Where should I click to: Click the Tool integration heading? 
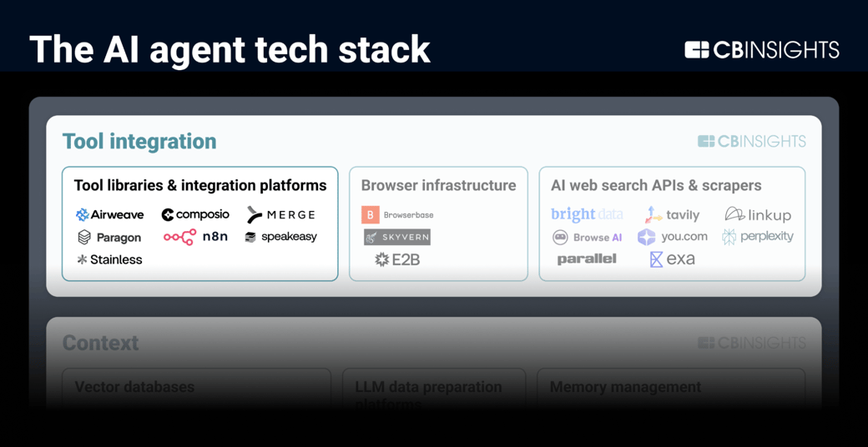(139, 142)
